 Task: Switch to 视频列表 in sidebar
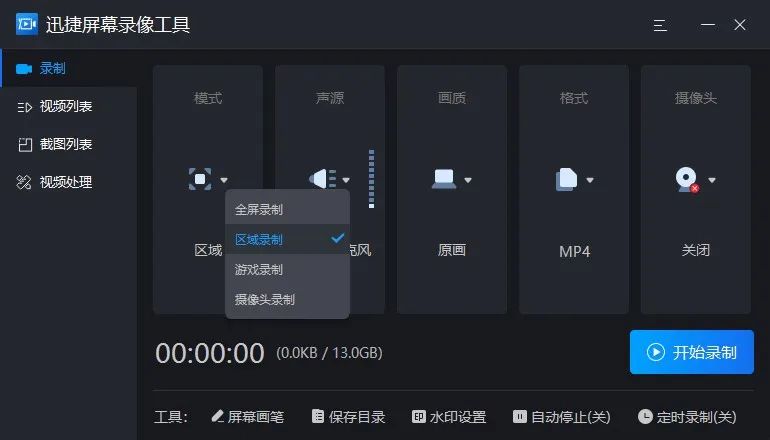pyautogui.click(x=69, y=106)
